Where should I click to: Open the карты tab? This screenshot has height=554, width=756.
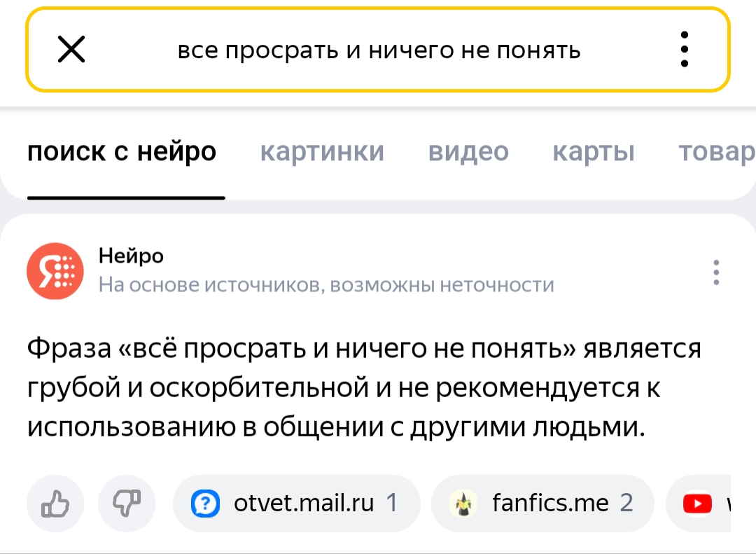593,151
